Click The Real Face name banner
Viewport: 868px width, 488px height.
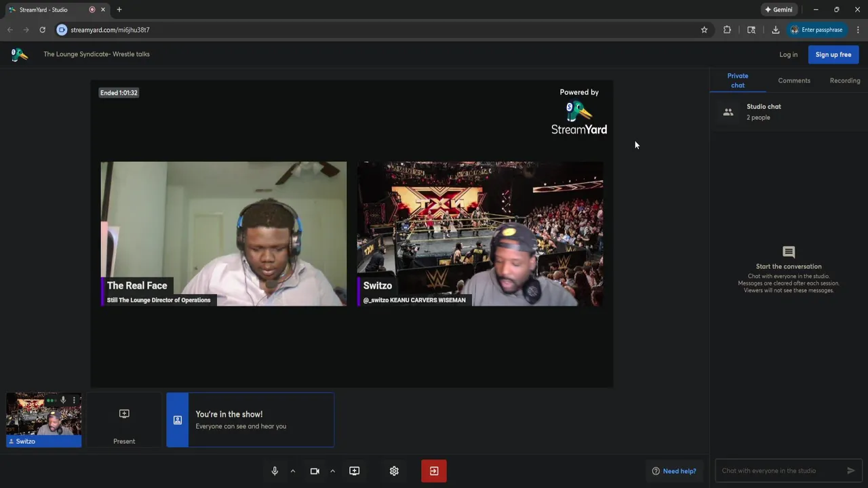click(159, 292)
